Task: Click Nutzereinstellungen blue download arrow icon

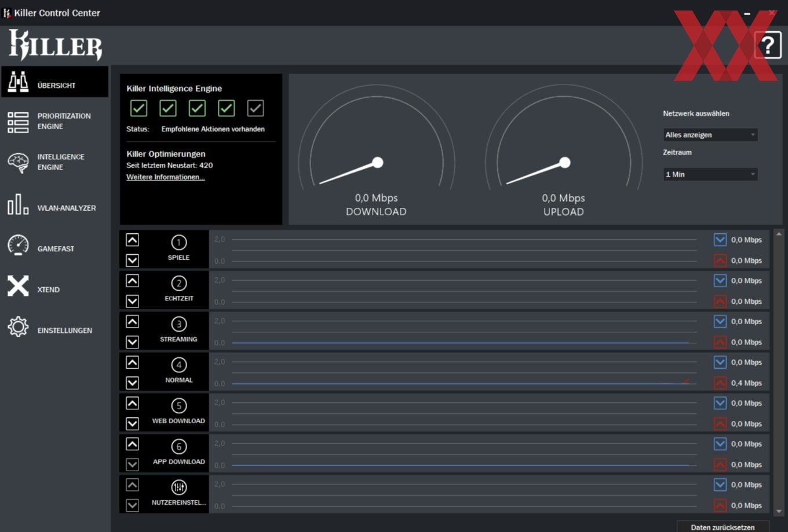Action: point(720,485)
